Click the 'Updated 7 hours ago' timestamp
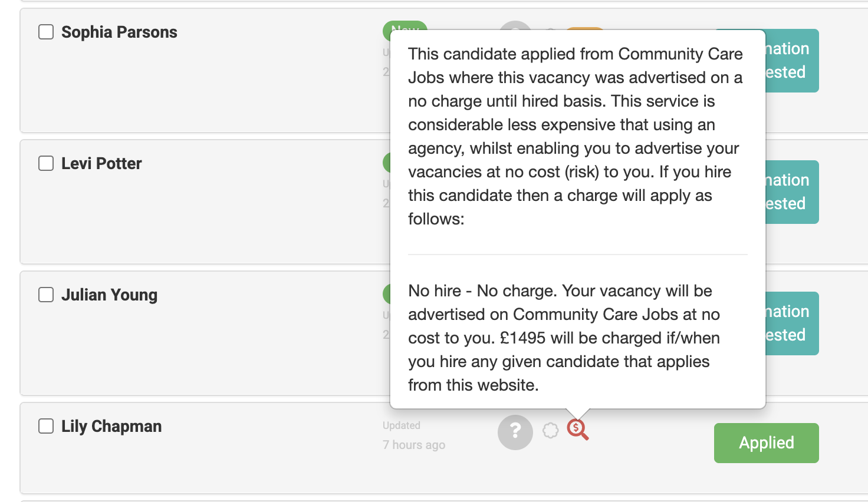868x502 pixels. click(x=413, y=435)
